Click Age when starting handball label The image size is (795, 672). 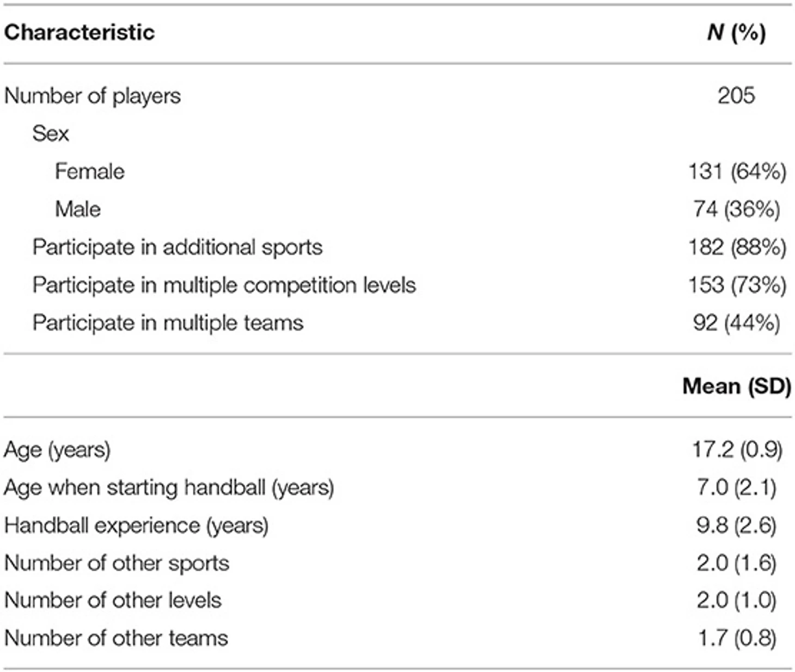click(x=169, y=488)
